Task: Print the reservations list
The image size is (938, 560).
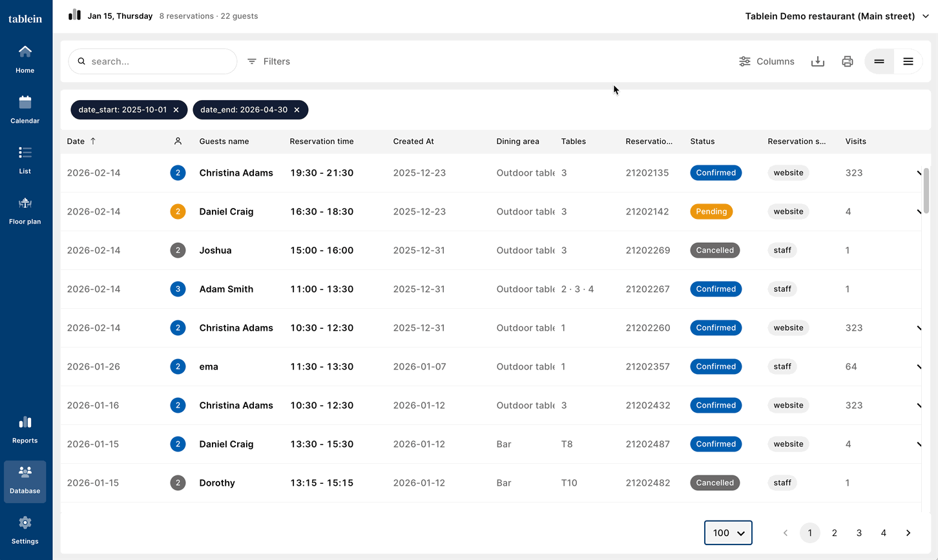Action: click(x=847, y=61)
